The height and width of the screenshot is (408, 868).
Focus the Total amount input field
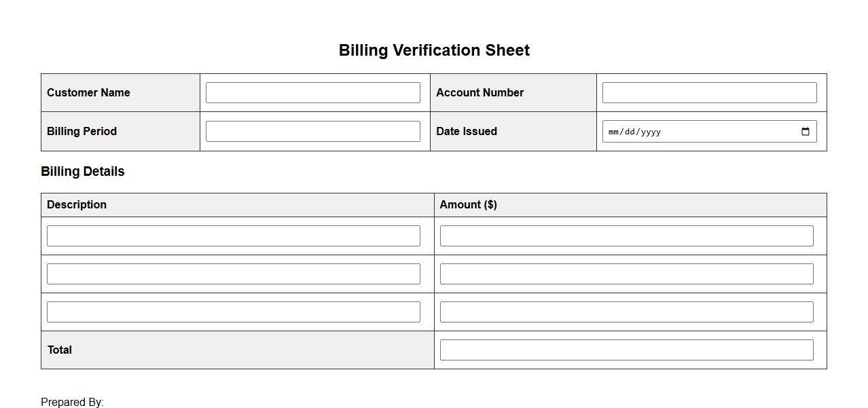tap(626, 350)
